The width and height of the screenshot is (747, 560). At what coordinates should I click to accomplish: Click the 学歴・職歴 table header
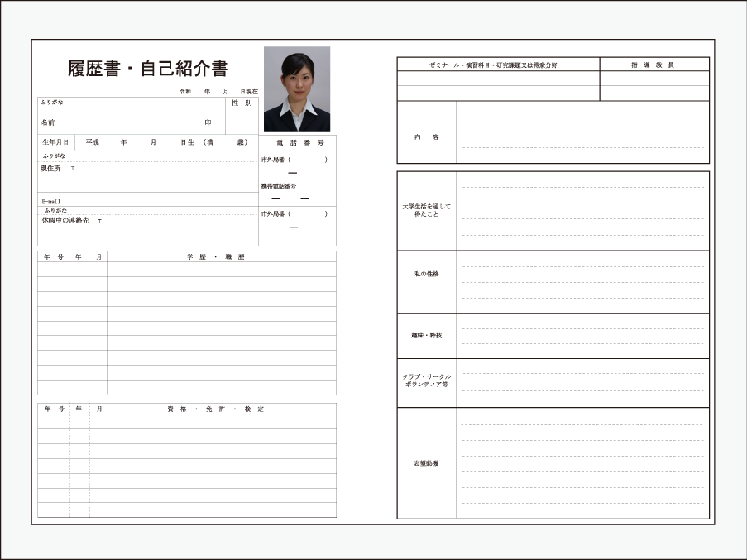click(222, 257)
